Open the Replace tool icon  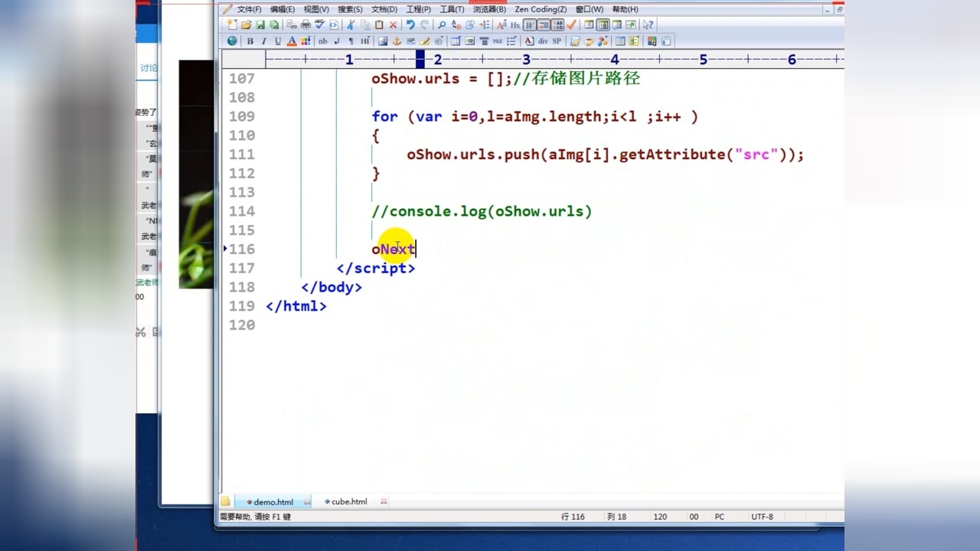[456, 25]
